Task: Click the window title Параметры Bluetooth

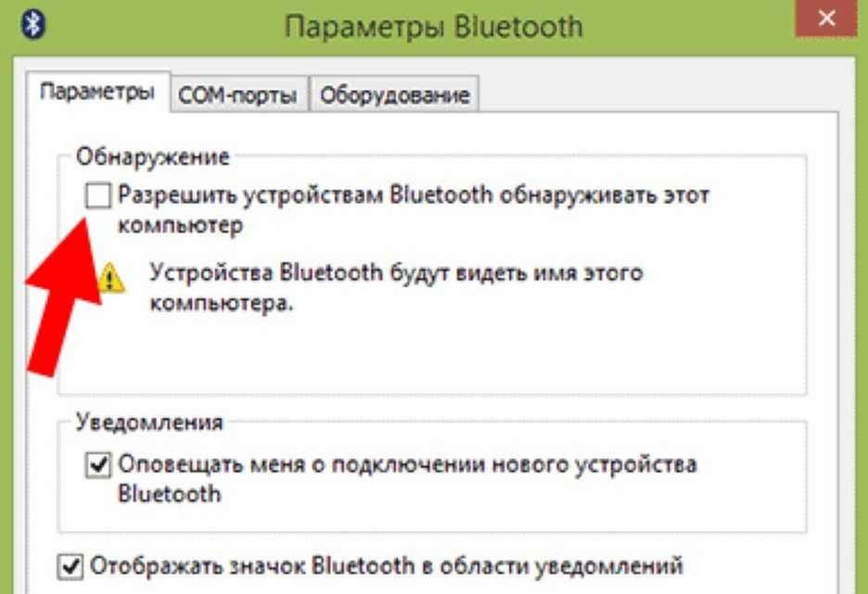Action: 433,27
